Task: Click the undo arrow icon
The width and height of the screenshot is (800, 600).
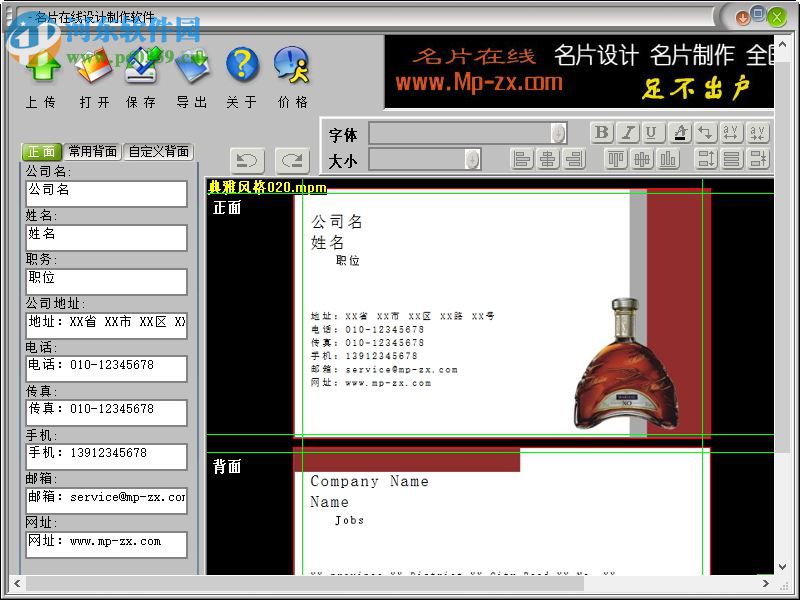Action: click(x=246, y=160)
